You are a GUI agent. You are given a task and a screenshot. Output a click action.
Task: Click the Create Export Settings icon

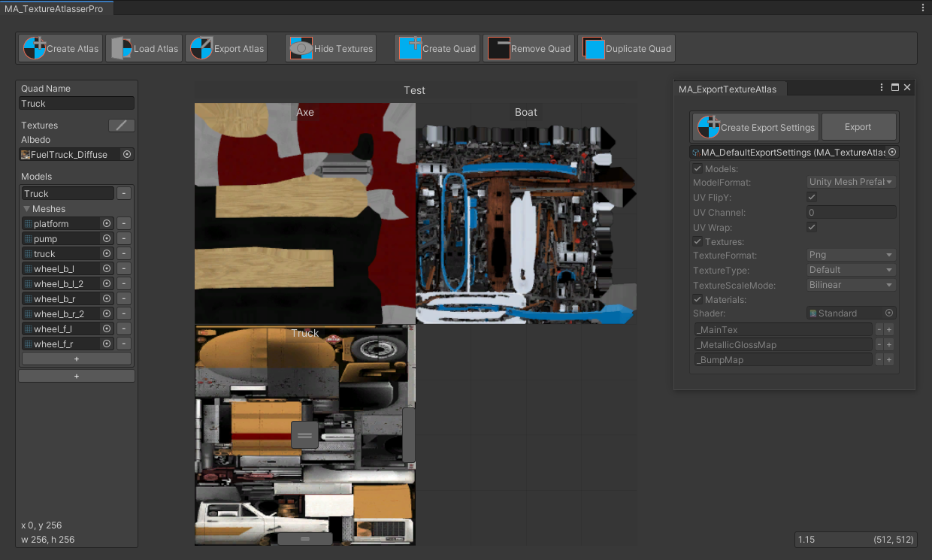click(708, 127)
